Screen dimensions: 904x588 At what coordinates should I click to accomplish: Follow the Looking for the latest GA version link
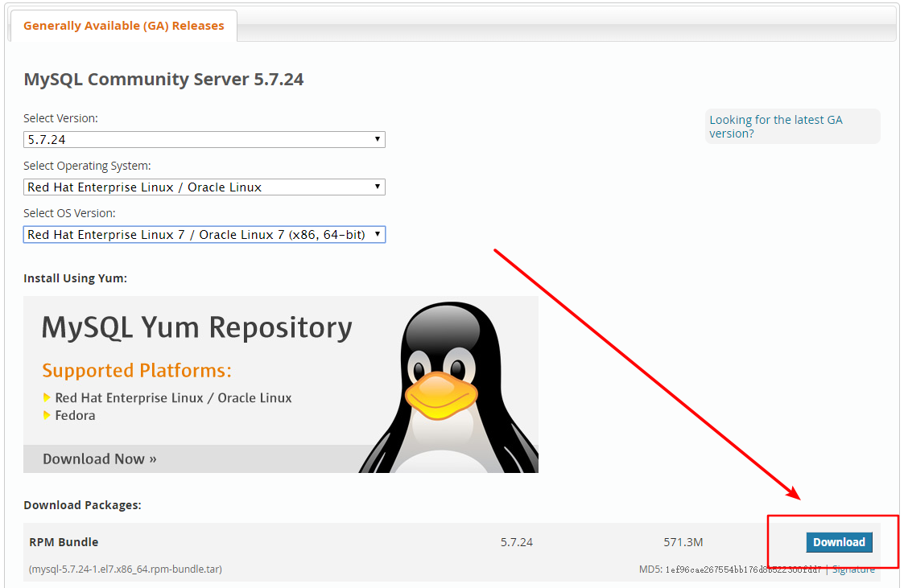tap(775, 127)
